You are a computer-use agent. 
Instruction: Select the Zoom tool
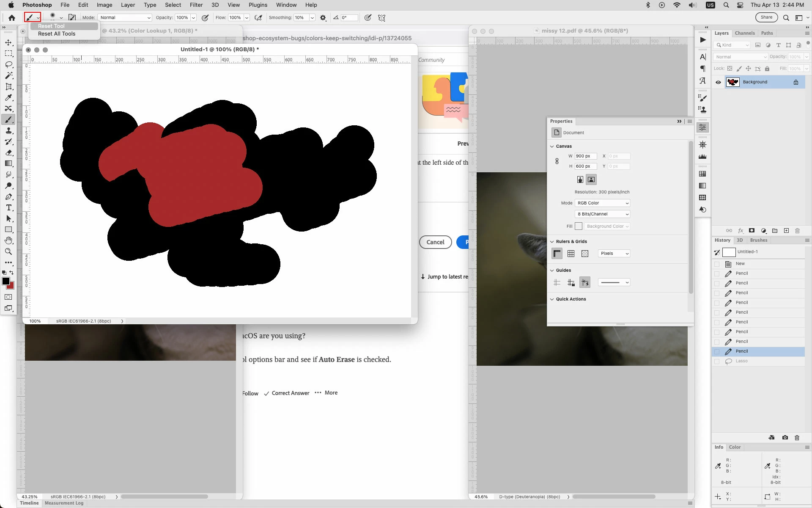[x=8, y=251]
